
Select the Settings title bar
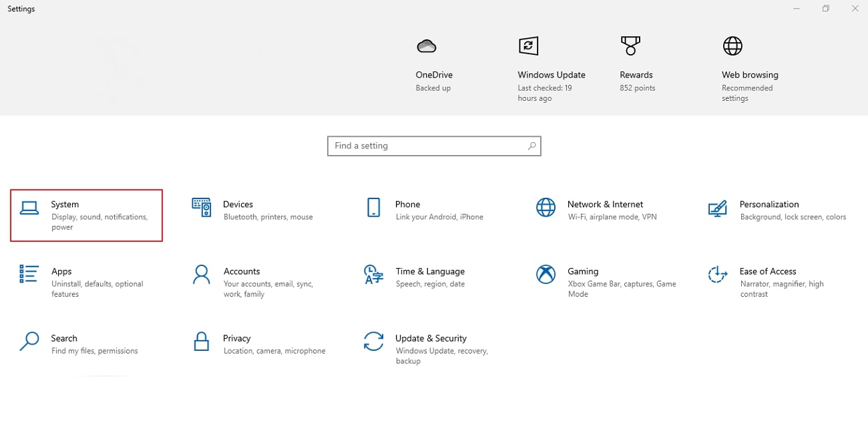click(21, 9)
